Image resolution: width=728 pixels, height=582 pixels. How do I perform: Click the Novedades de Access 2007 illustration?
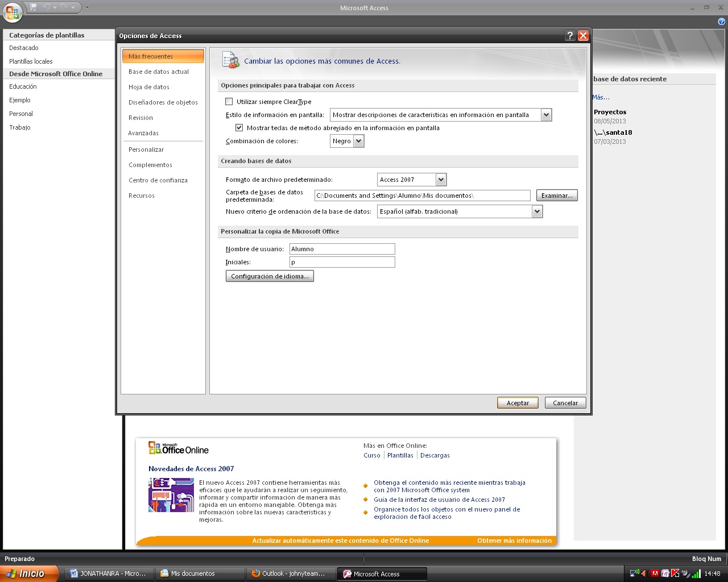click(x=171, y=495)
